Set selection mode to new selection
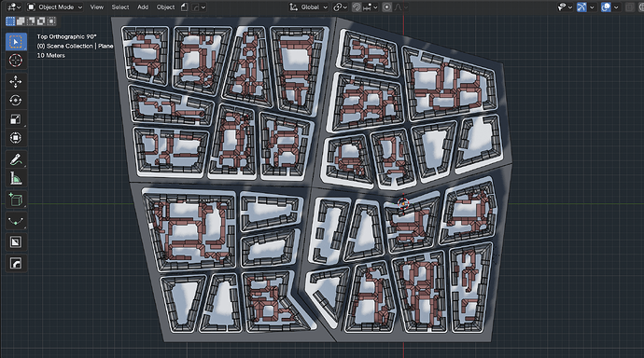Screen dimensions: 644x358 (x=10, y=21)
